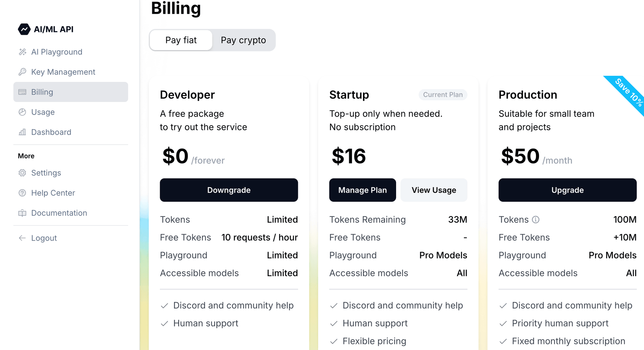The height and width of the screenshot is (350, 644).
Task: Click the Key Management key icon
Action: click(22, 72)
